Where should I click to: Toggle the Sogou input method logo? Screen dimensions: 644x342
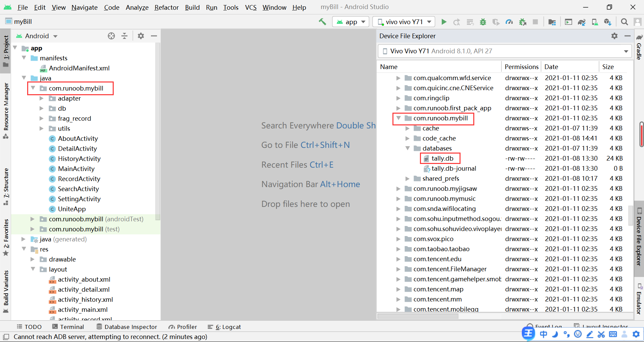click(529, 333)
